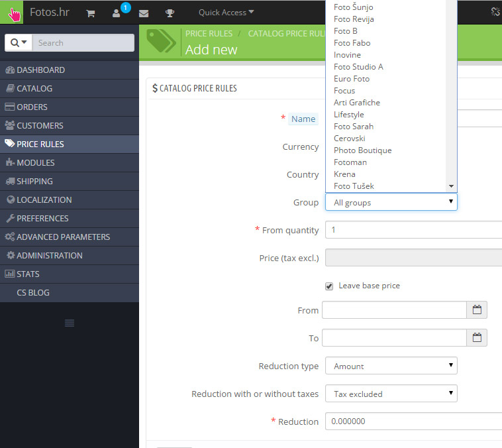The width and height of the screenshot is (502, 448).
Task: Open the CS Blog menu item
Action: (70, 293)
